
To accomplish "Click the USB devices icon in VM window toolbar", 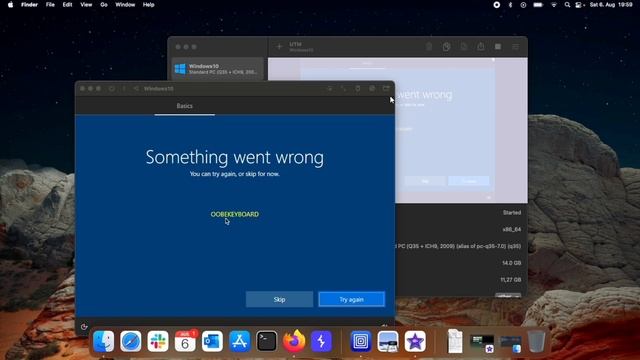I will click(x=358, y=89).
